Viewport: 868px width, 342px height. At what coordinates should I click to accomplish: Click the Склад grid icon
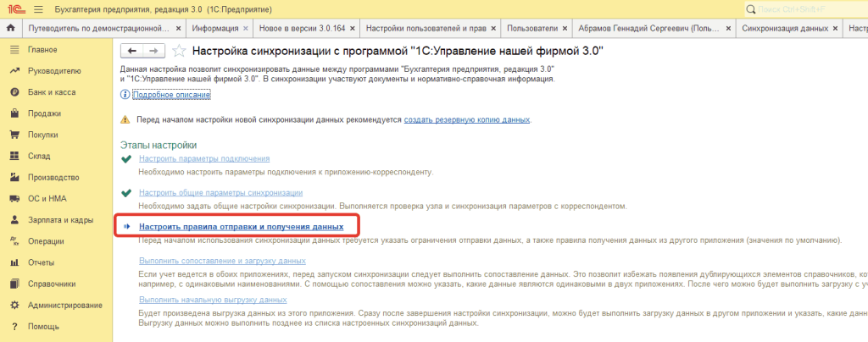pos(15,156)
